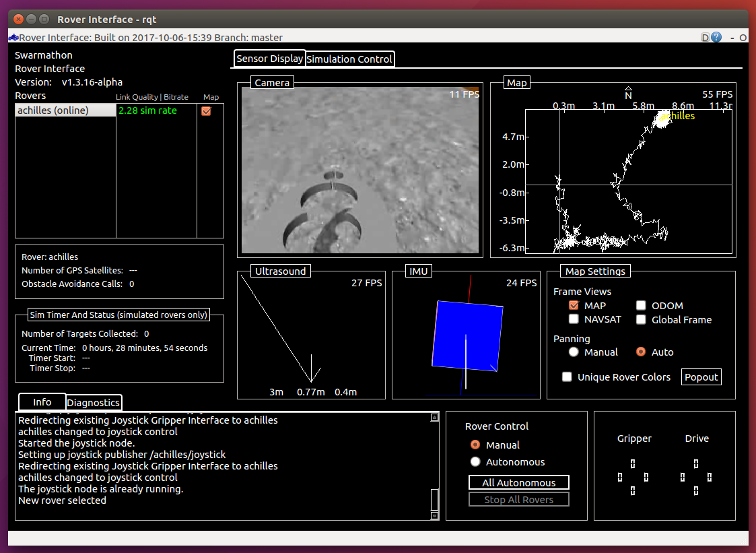
Task: Click the blue help question mark icon
Action: (716, 38)
